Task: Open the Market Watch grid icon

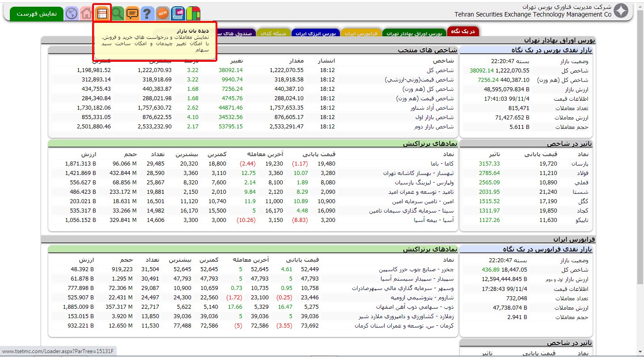Action: click(102, 13)
